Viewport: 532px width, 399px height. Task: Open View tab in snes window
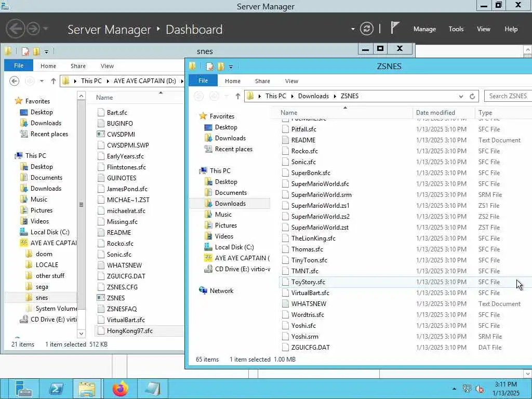(107, 66)
